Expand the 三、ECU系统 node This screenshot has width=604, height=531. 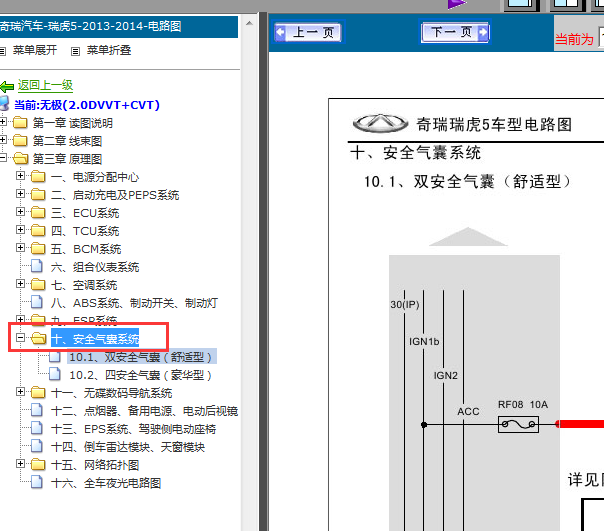(20, 212)
